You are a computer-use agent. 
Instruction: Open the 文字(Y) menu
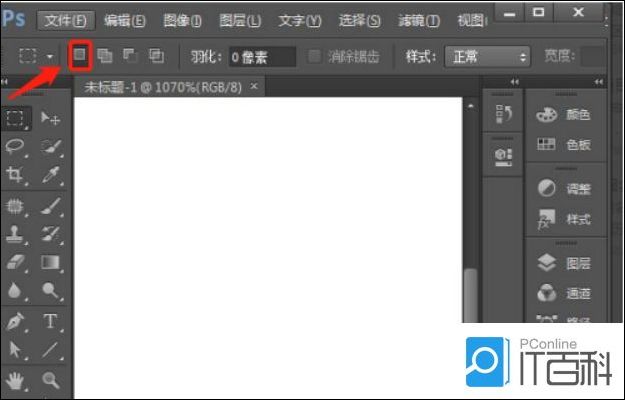[x=299, y=20]
